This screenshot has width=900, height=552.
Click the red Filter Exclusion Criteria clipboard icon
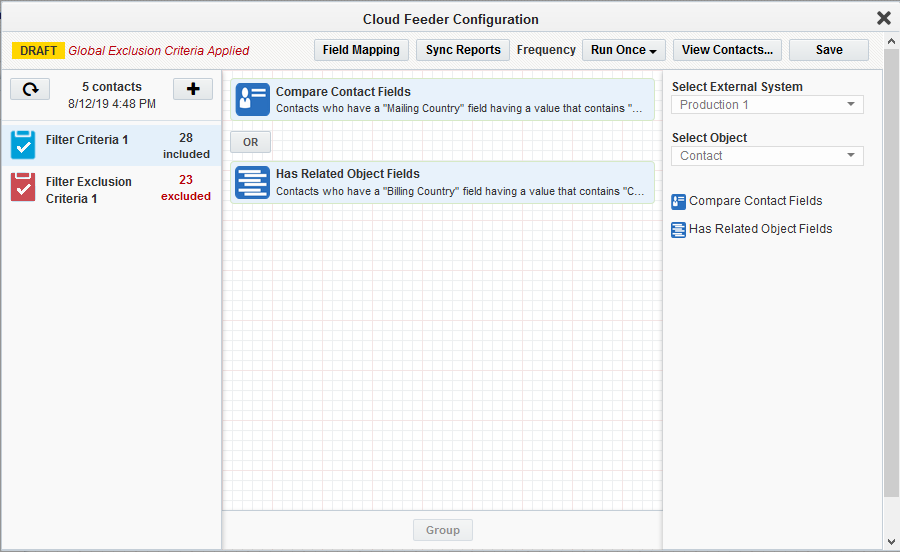pos(23,187)
